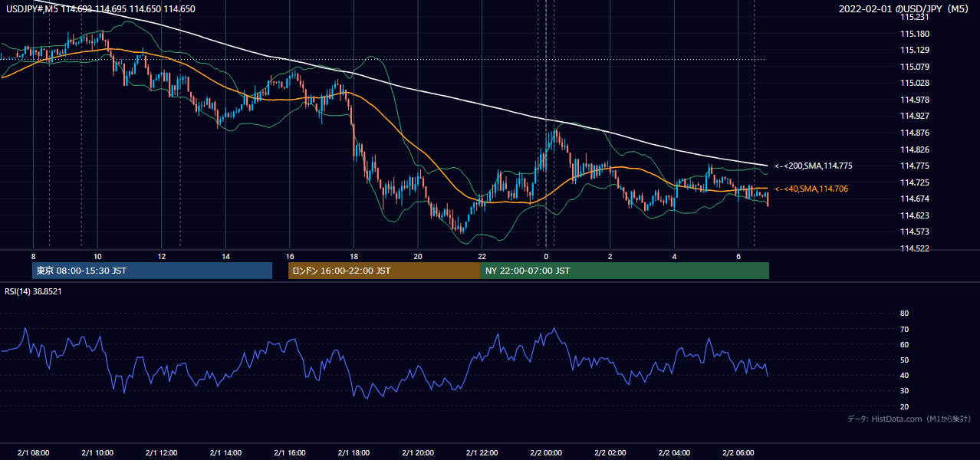The width and height of the screenshot is (980, 460).
Task: Click the 2/1 18:00 time axis label
Action: (354, 452)
